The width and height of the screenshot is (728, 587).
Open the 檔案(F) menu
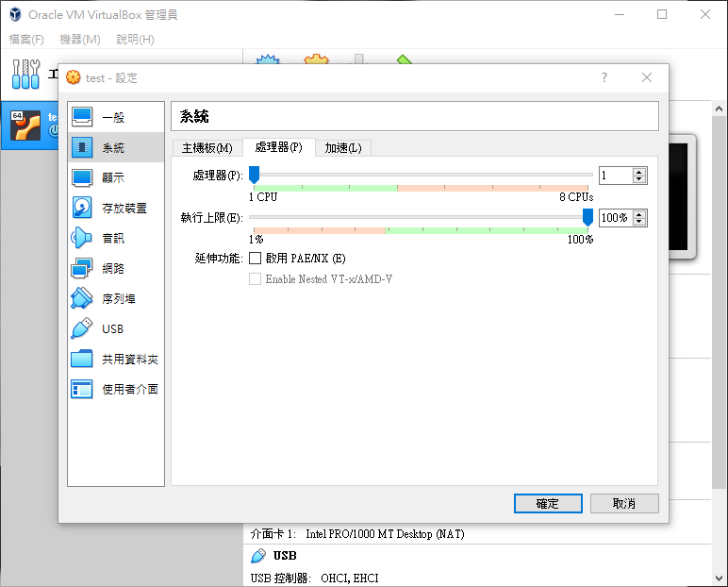tap(26, 39)
